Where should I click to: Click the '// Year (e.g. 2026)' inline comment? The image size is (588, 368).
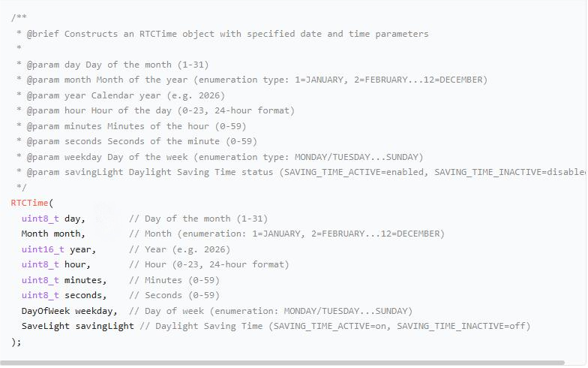click(180, 249)
